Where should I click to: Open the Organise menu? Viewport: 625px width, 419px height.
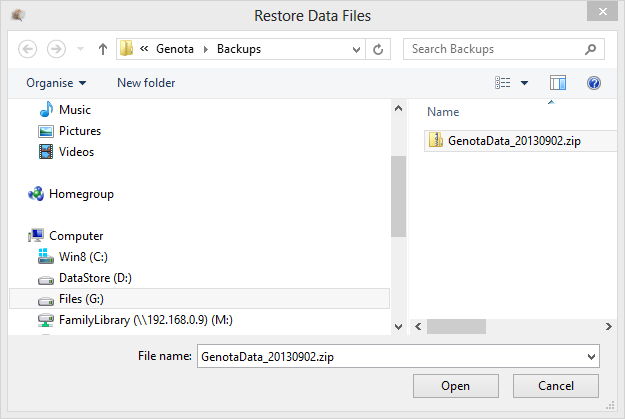[x=56, y=83]
